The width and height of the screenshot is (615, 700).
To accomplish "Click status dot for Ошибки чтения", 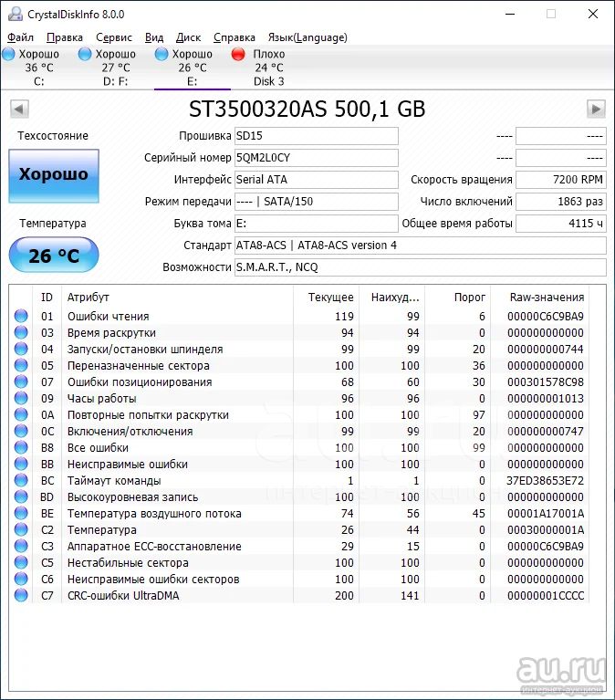I will click(x=21, y=316).
